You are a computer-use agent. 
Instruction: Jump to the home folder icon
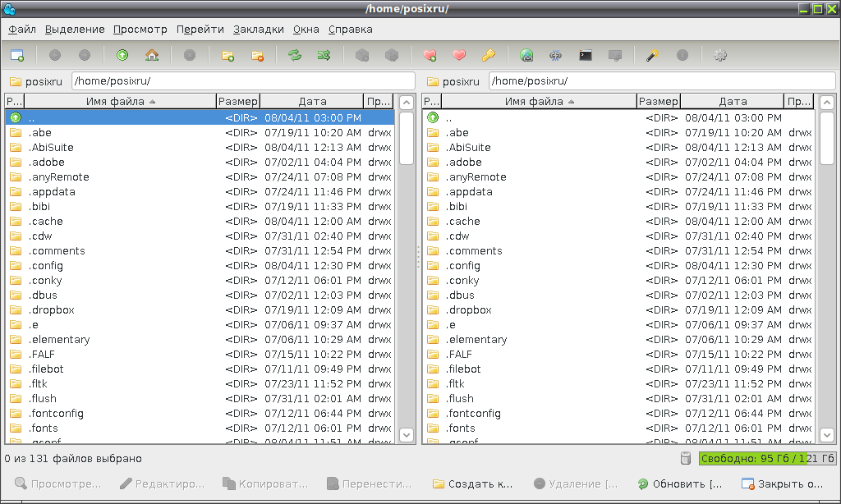click(x=152, y=55)
